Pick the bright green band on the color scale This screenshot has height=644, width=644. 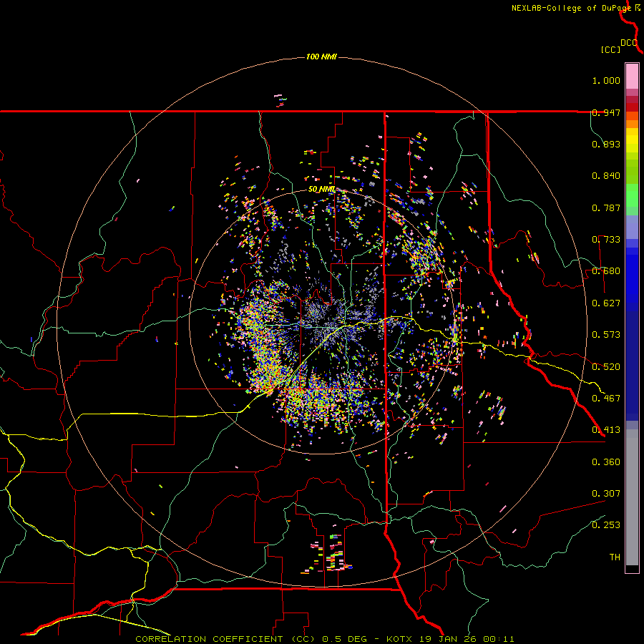pyautogui.click(x=632, y=195)
